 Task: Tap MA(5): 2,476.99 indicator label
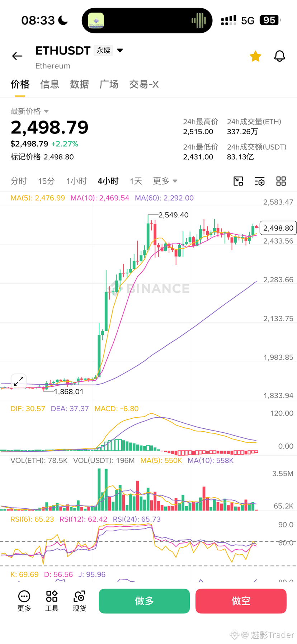(x=38, y=198)
